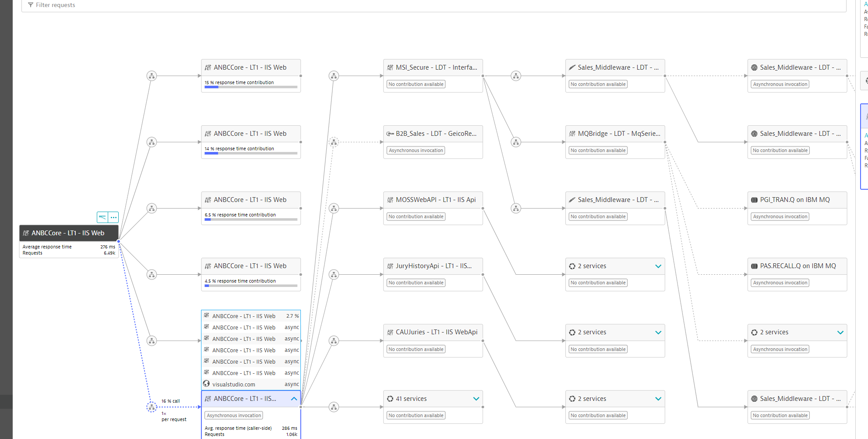Image resolution: width=868 pixels, height=439 pixels.
Task: Open the three-dots menu above root ANBCCore node
Action: coord(113,217)
